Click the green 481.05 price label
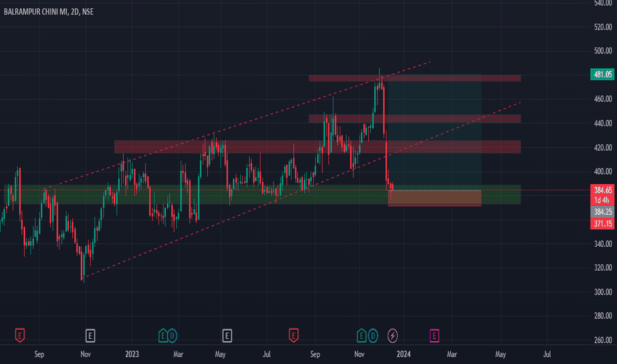 [x=602, y=74]
